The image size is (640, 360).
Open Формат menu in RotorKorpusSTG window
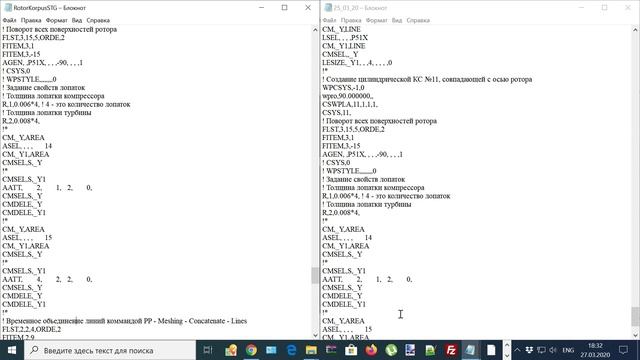[56, 20]
